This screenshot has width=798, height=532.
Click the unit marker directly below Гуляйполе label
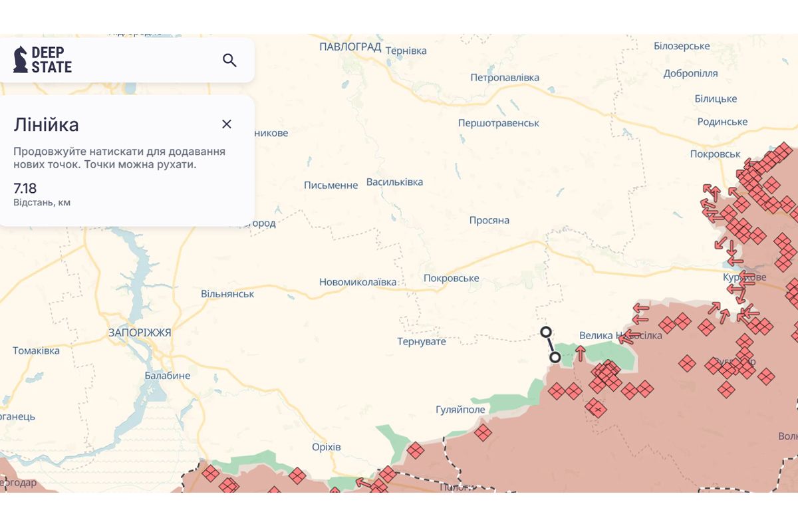click(483, 434)
